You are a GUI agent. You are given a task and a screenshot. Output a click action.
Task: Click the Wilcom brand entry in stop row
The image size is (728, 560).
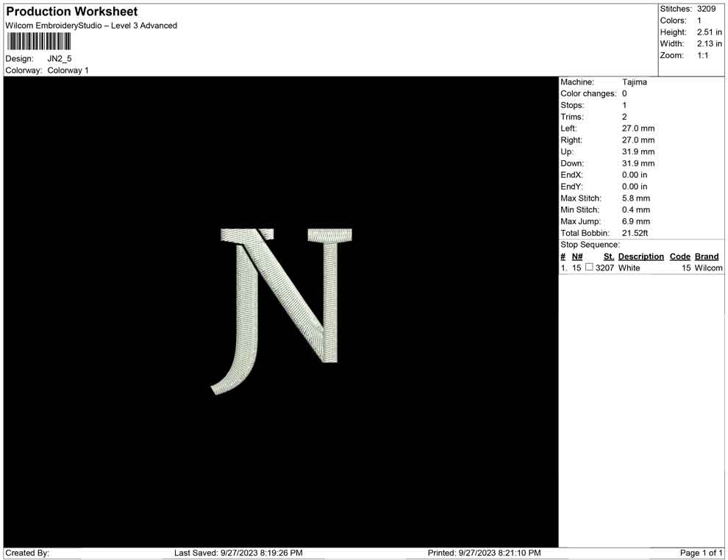(x=708, y=268)
